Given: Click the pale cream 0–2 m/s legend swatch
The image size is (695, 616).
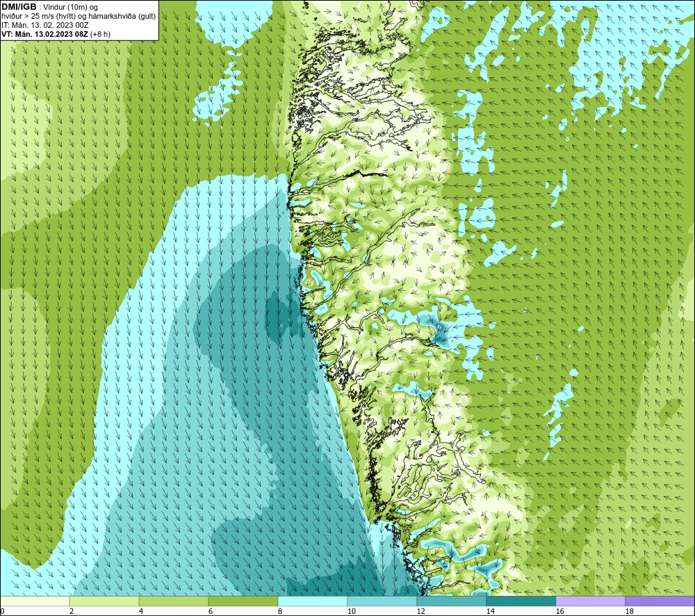Looking at the screenshot, I should pos(35,601).
